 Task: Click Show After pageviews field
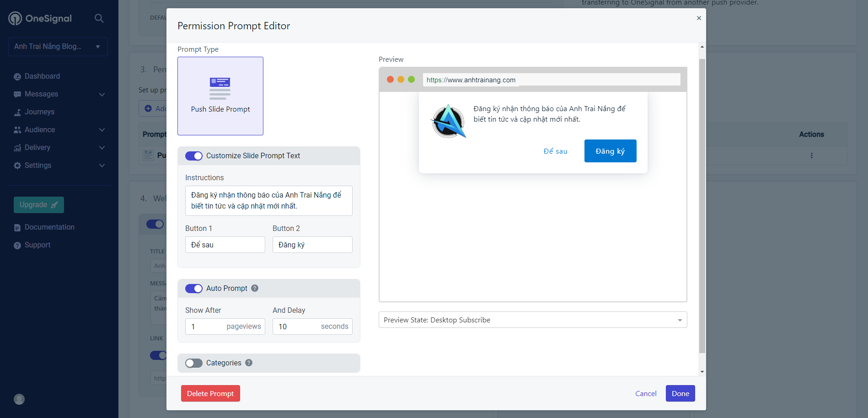pyautogui.click(x=225, y=327)
